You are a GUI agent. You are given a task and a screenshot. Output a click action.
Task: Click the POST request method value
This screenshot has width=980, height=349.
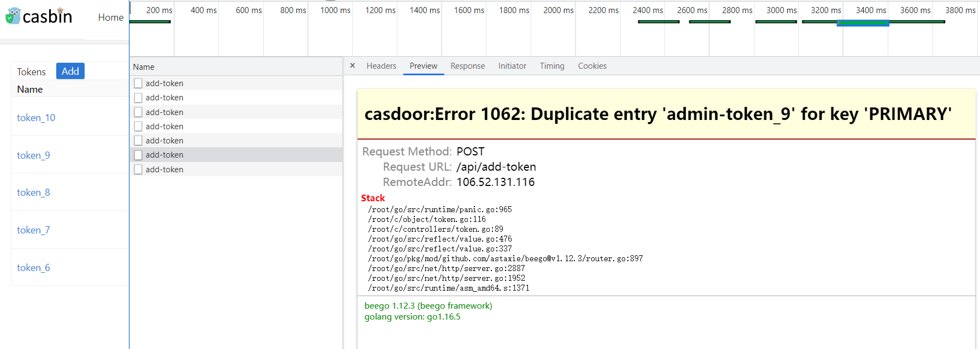(x=471, y=152)
